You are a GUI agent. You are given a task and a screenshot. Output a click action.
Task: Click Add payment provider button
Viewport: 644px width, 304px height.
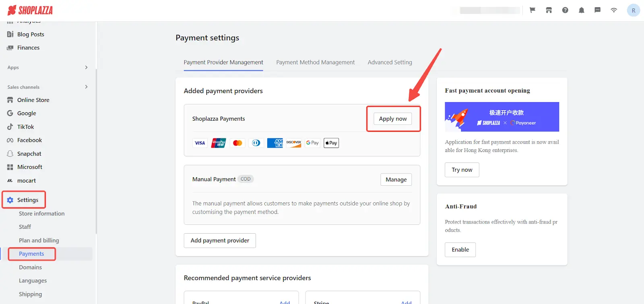[x=220, y=240]
